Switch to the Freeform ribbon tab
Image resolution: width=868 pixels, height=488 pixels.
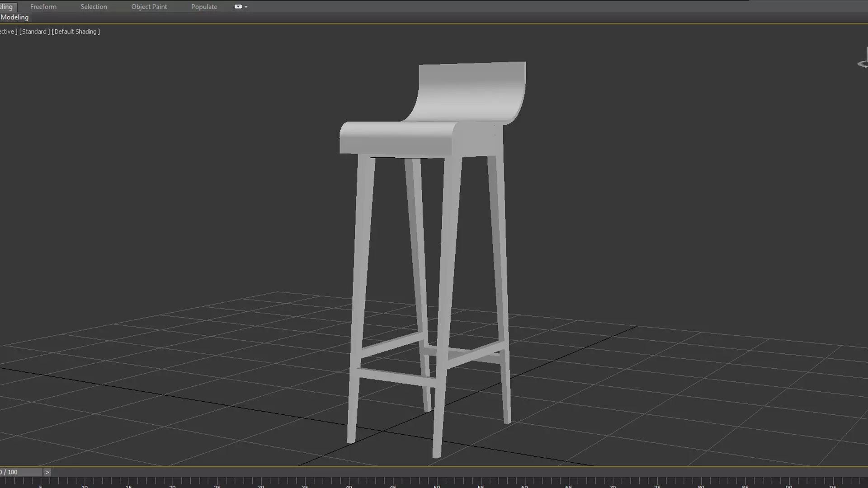coord(43,7)
